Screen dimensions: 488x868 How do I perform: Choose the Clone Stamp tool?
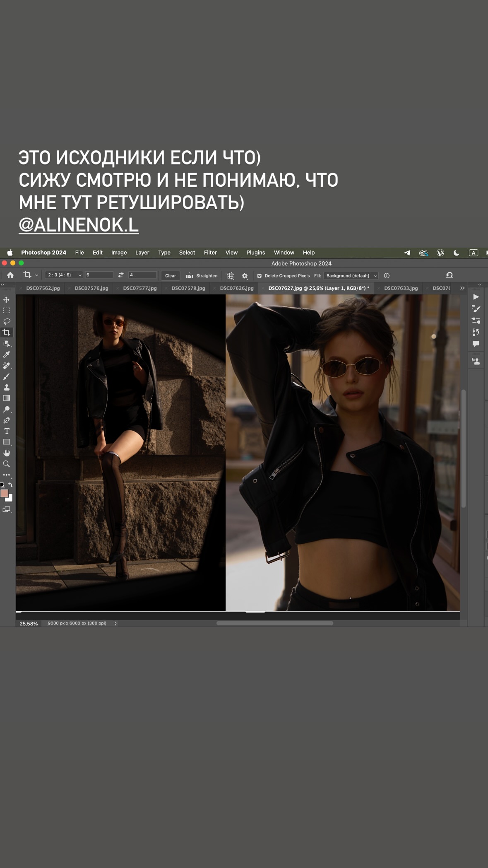7,387
